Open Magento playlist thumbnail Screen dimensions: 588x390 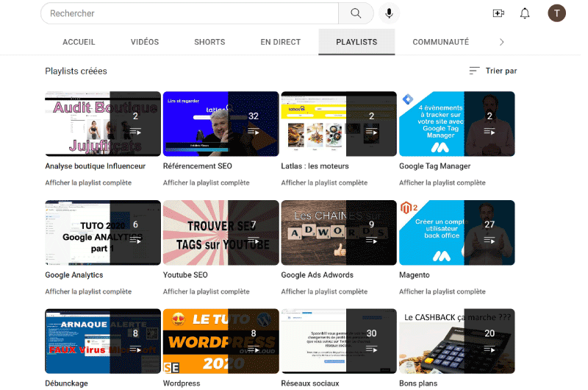click(x=456, y=233)
